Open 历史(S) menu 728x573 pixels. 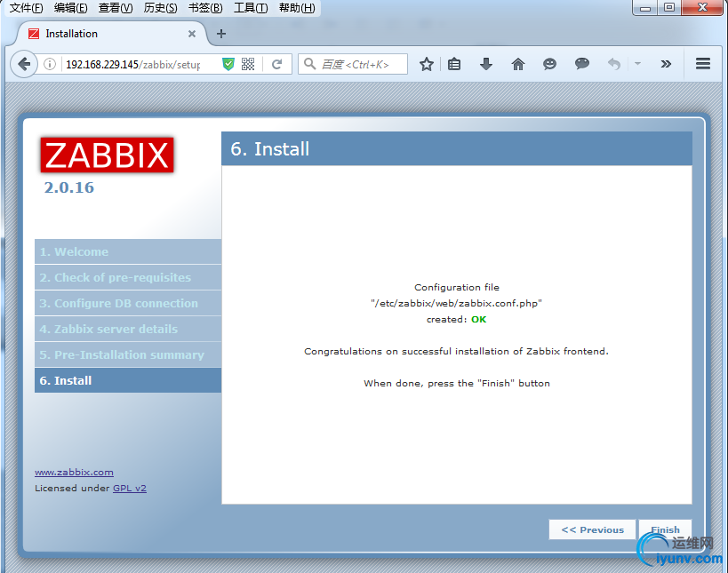[160, 8]
